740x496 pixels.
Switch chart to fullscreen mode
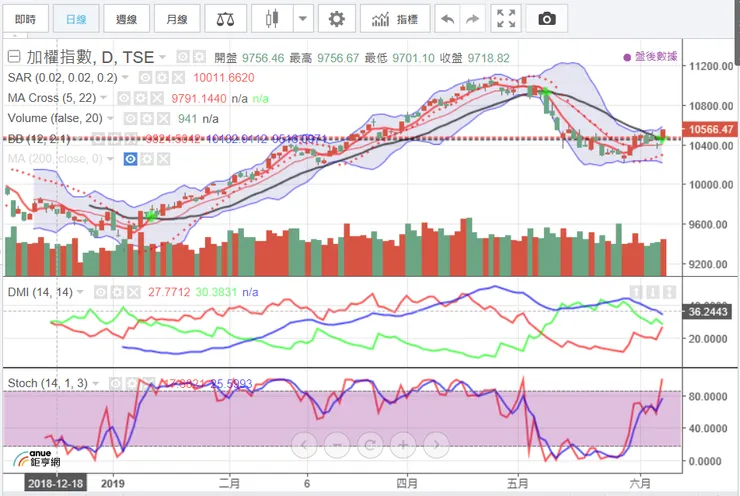506,19
